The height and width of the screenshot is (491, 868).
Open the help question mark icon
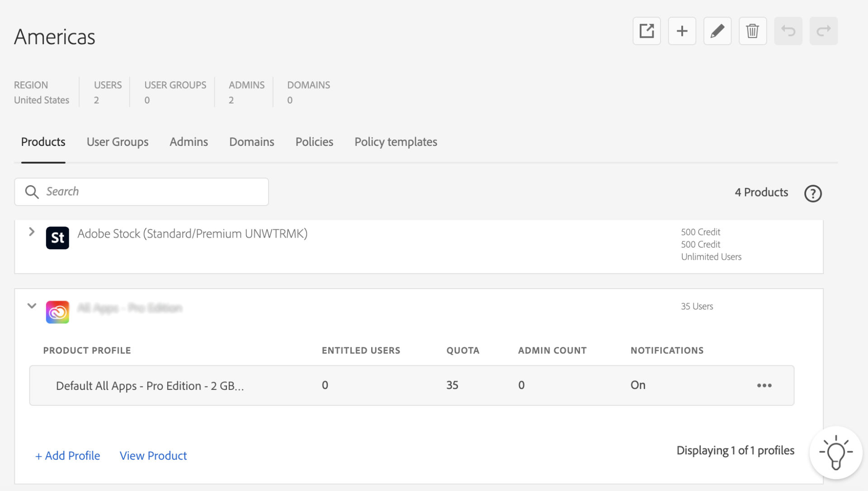coord(812,193)
